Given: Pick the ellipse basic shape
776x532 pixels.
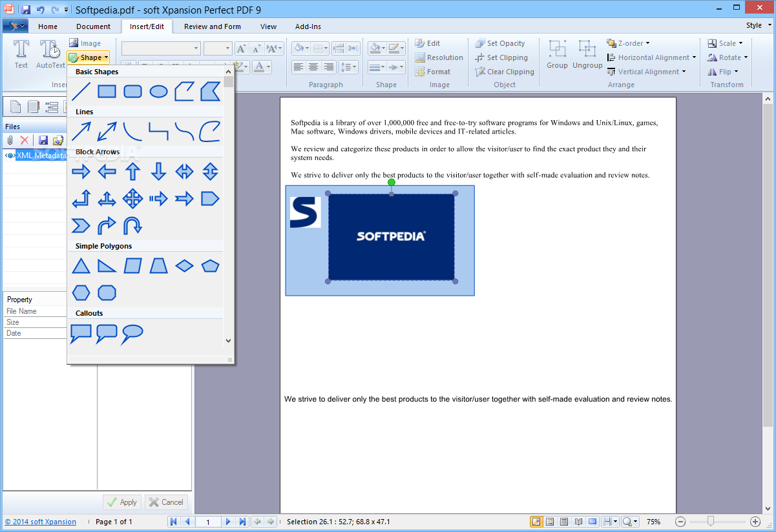Looking at the screenshot, I should click(x=158, y=92).
